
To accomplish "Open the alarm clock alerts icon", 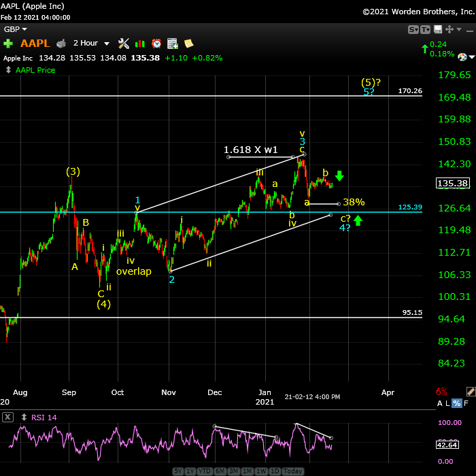I will click(156, 44).
